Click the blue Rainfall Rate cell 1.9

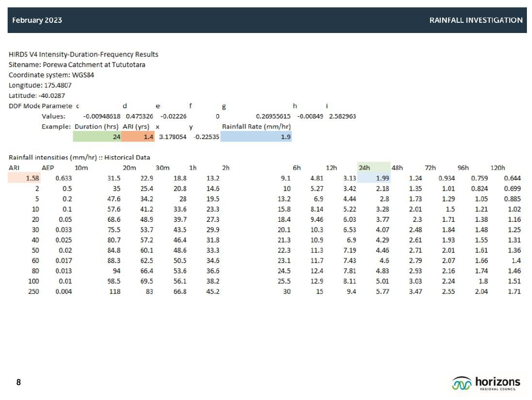[x=256, y=137]
